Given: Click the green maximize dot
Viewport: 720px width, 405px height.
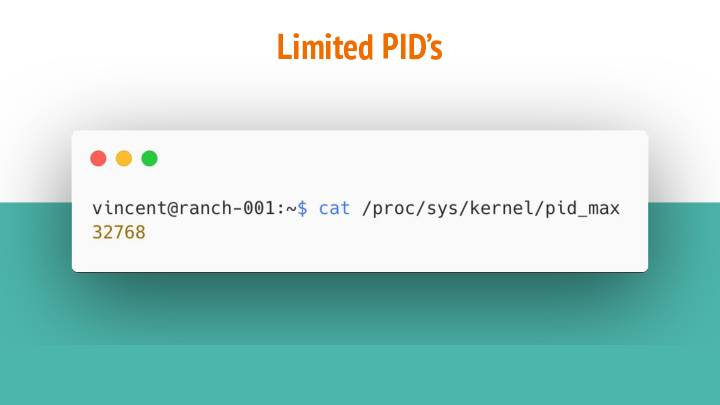Looking at the screenshot, I should 149,158.
